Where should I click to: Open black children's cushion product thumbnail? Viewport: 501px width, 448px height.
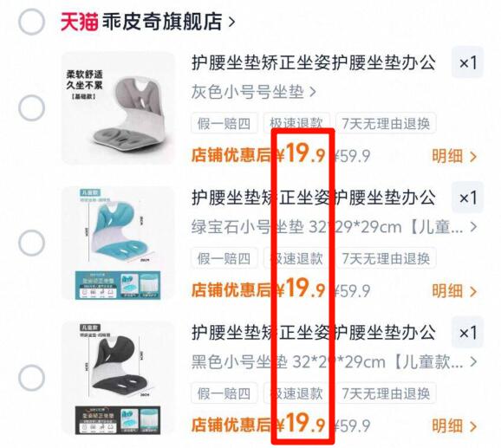pos(118,379)
